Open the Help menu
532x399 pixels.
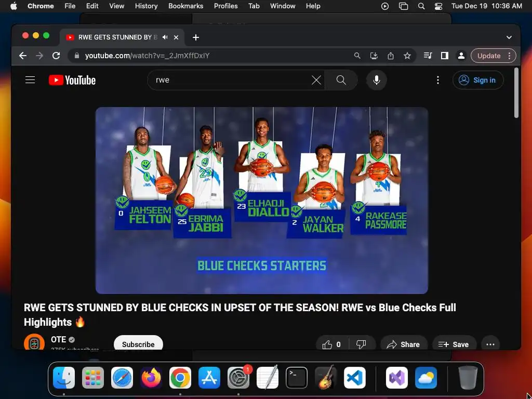(313, 6)
